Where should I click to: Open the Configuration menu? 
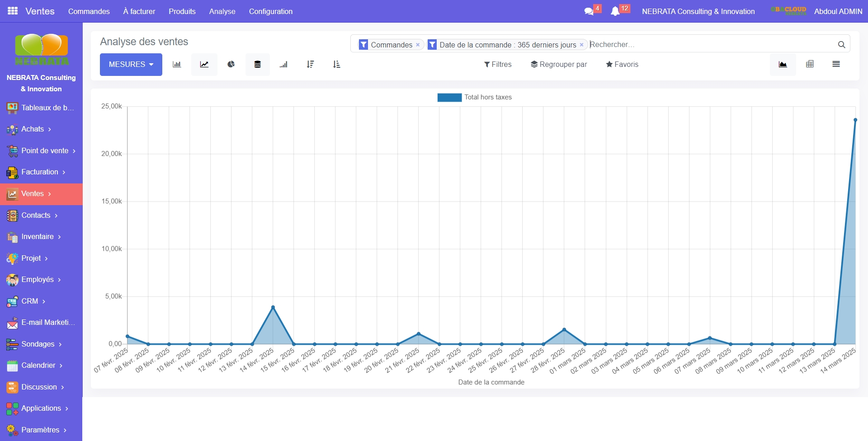click(x=270, y=11)
